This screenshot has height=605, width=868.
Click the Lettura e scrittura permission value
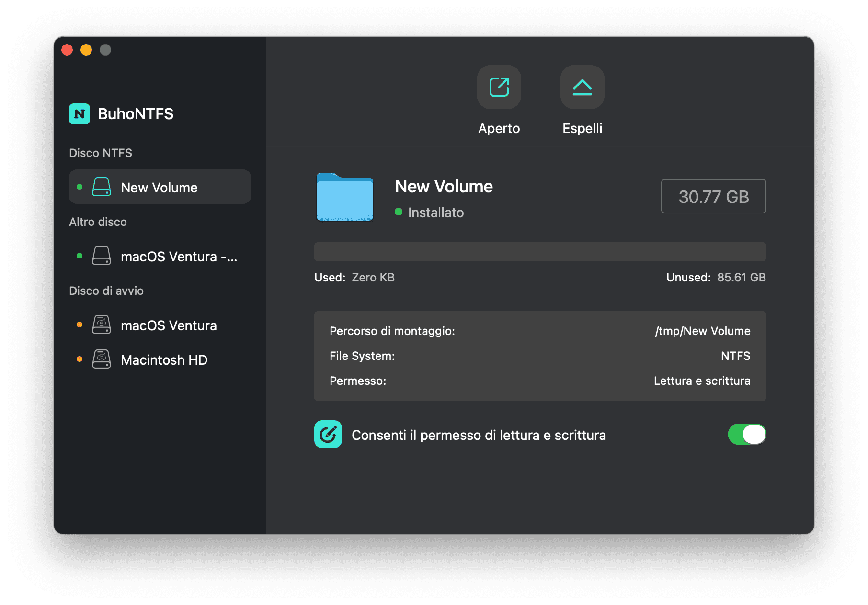702,381
